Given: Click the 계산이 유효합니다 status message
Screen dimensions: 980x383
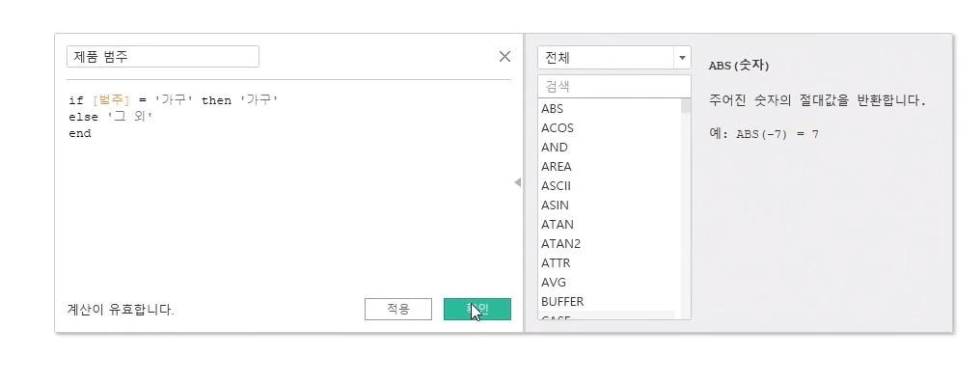Looking at the screenshot, I should coord(120,310).
